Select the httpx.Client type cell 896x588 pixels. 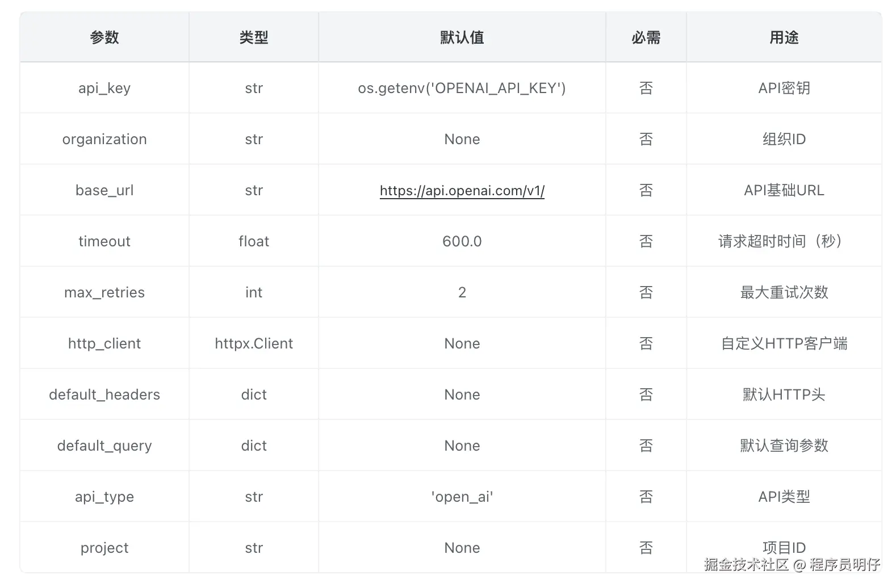pos(253,344)
